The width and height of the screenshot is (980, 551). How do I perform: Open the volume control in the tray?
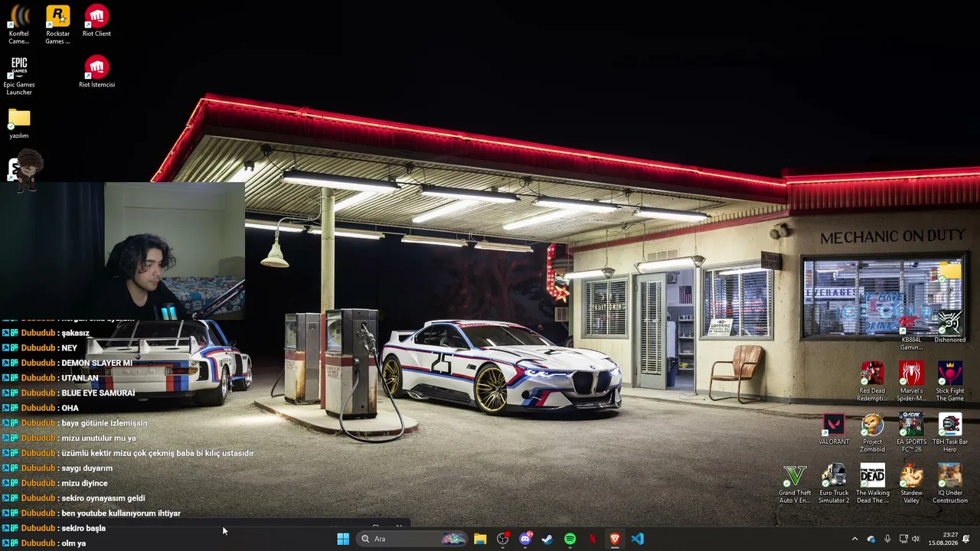[916, 539]
